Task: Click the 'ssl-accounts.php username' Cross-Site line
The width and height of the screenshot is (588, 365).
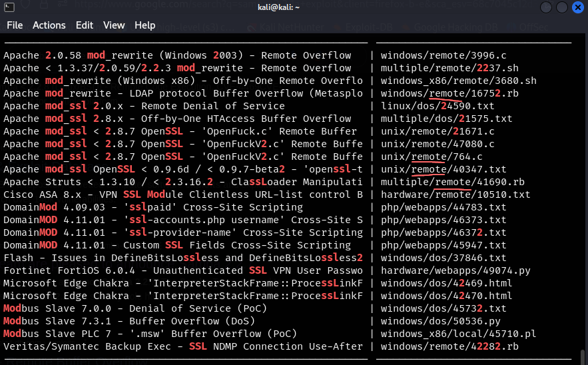Action: (183, 220)
